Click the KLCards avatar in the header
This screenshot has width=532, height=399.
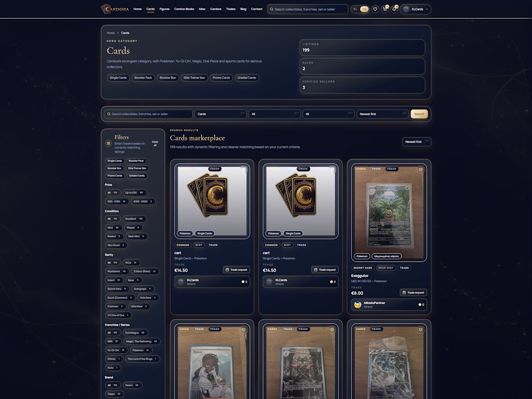(x=406, y=9)
